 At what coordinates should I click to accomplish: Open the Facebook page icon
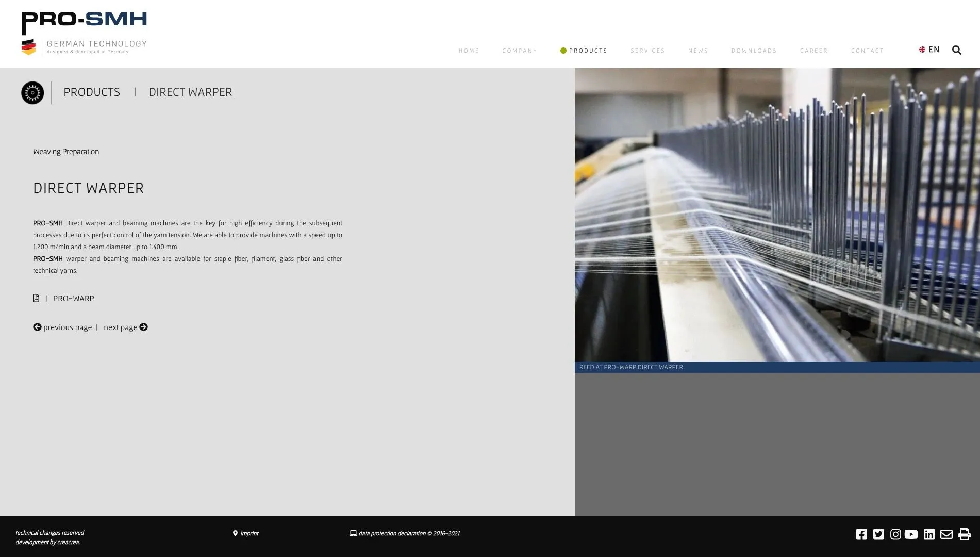coord(861,534)
